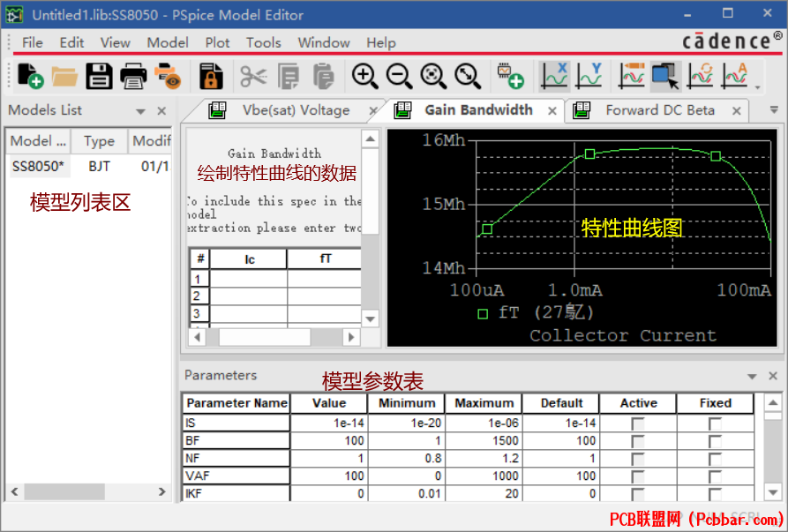This screenshot has width=788, height=532.
Task: Open the Window menu
Action: point(324,42)
